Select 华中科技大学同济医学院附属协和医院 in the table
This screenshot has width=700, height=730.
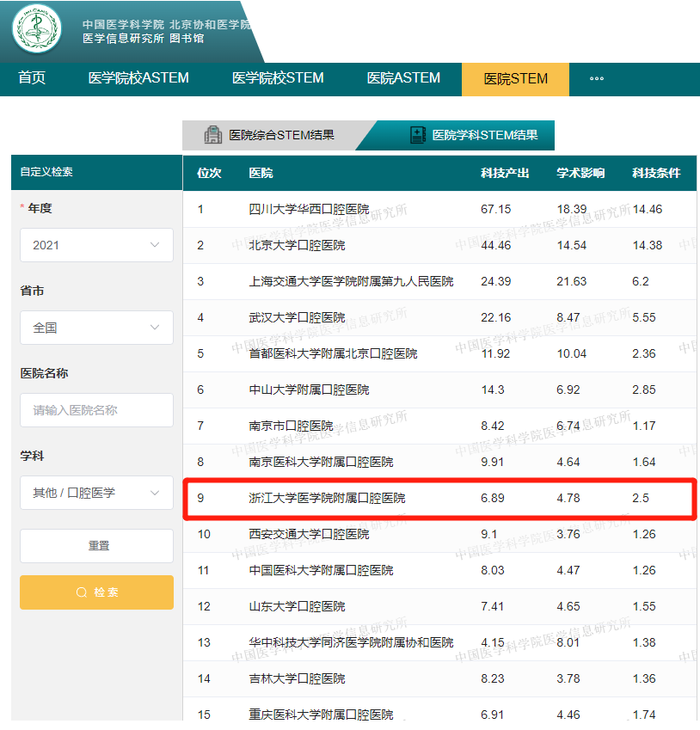(351, 642)
